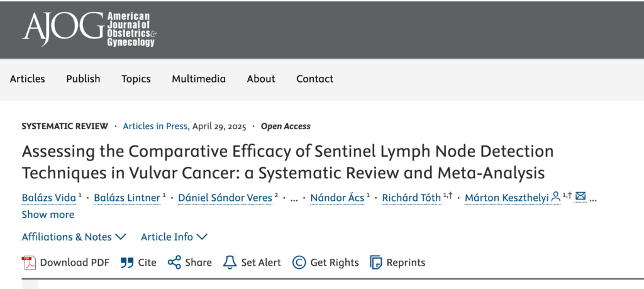The height and width of the screenshot is (289, 644).
Task: Click the article title heading
Action: (287, 162)
